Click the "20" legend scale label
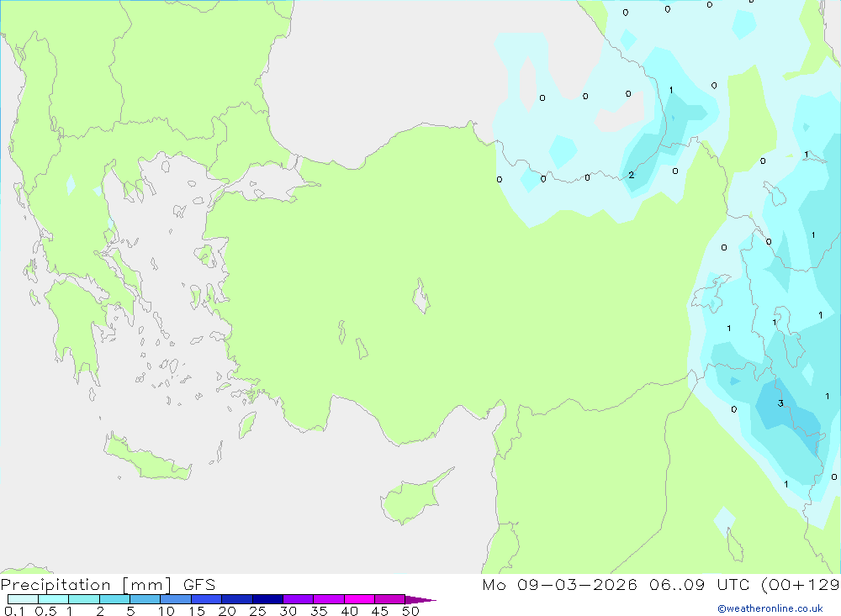This screenshot has height=616, width=841. (227, 611)
